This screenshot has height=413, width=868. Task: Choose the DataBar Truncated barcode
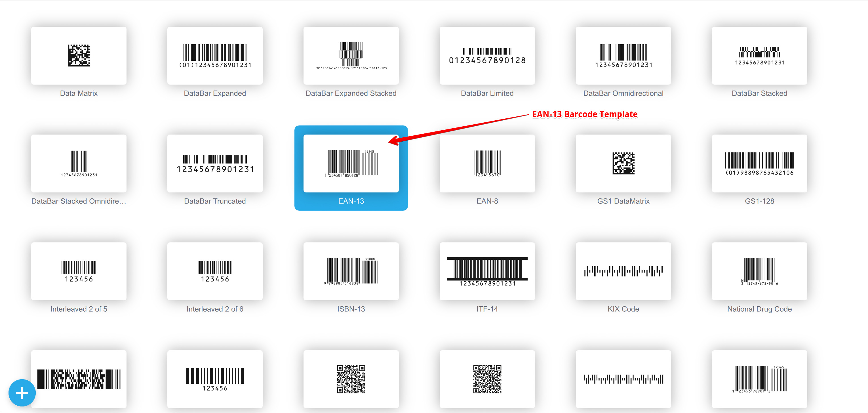pyautogui.click(x=215, y=163)
